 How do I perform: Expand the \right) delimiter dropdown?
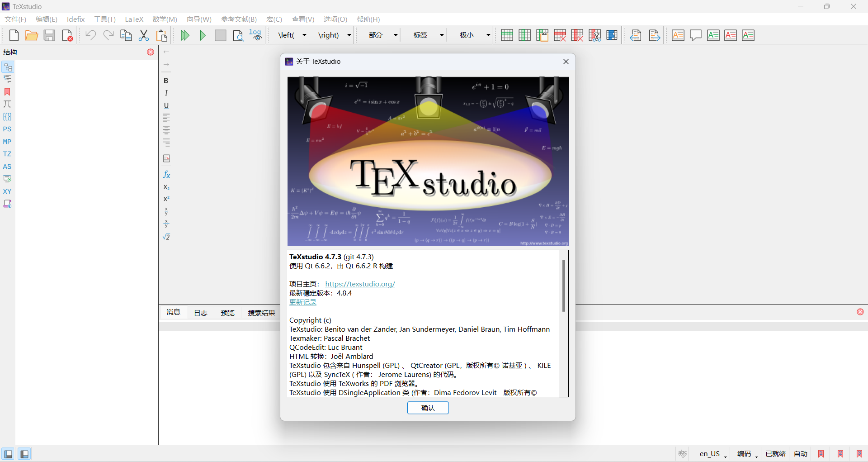tap(349, 35)
